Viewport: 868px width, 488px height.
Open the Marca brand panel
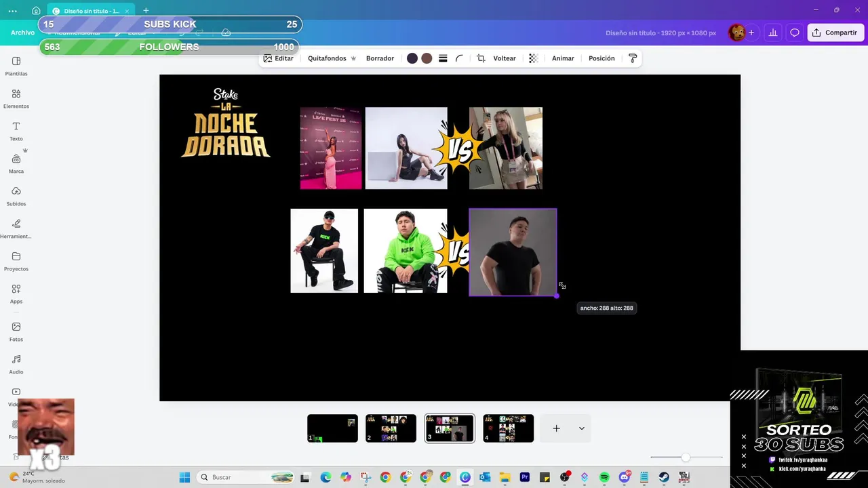point(16,163)
